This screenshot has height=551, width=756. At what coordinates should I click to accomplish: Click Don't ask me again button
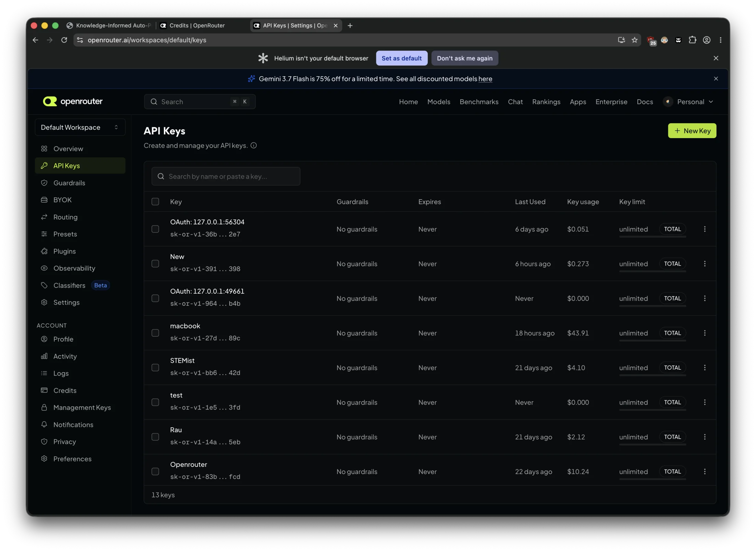click(465, 58)
